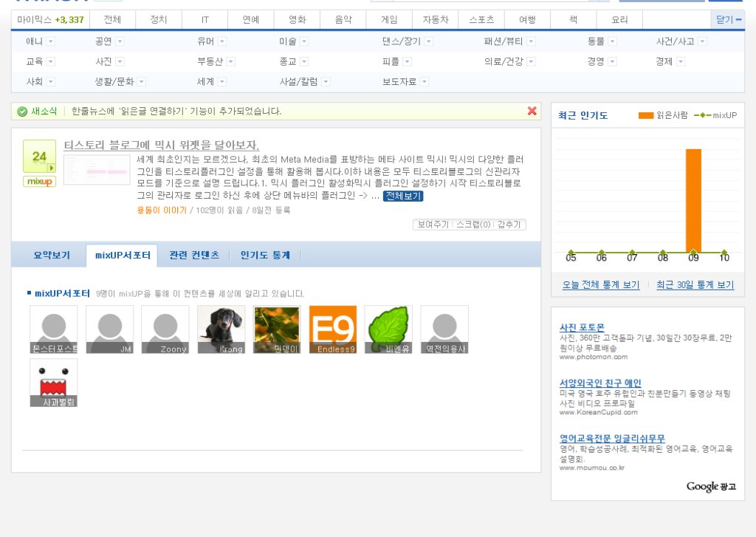This screenshot has width=756, height=537.
Task: Expand the 애니 category dropdown arrow
Action: [51, 41]
